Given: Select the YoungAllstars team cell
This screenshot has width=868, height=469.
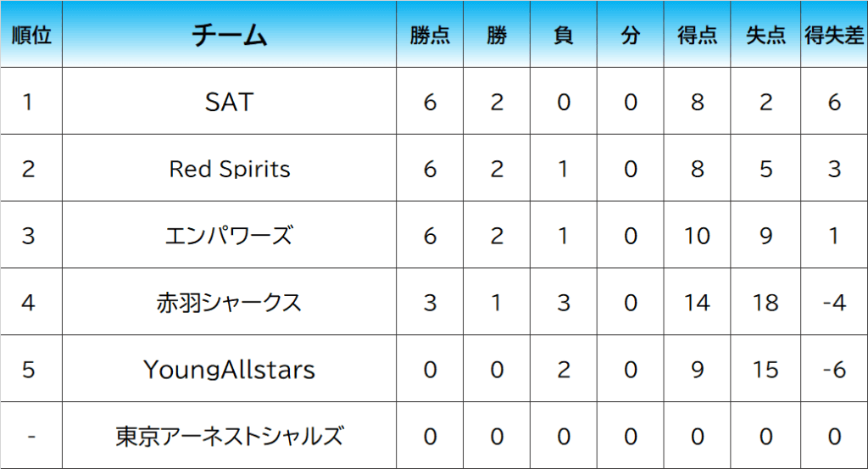Looking at the screenshot, I should [230, 369].
